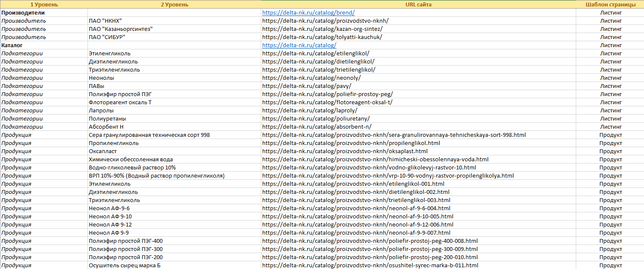Select the "Флотореагент оксаль Т" cell
This screenshot has width=644, height=269.
120,103
